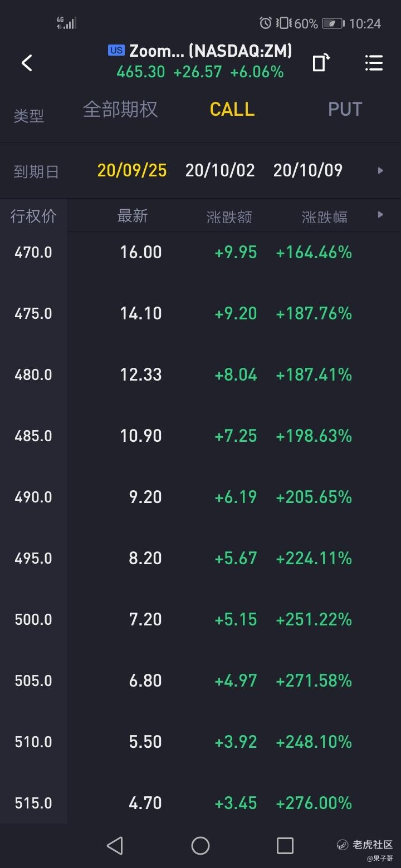Tap the Android home circle button

(200, 846)
